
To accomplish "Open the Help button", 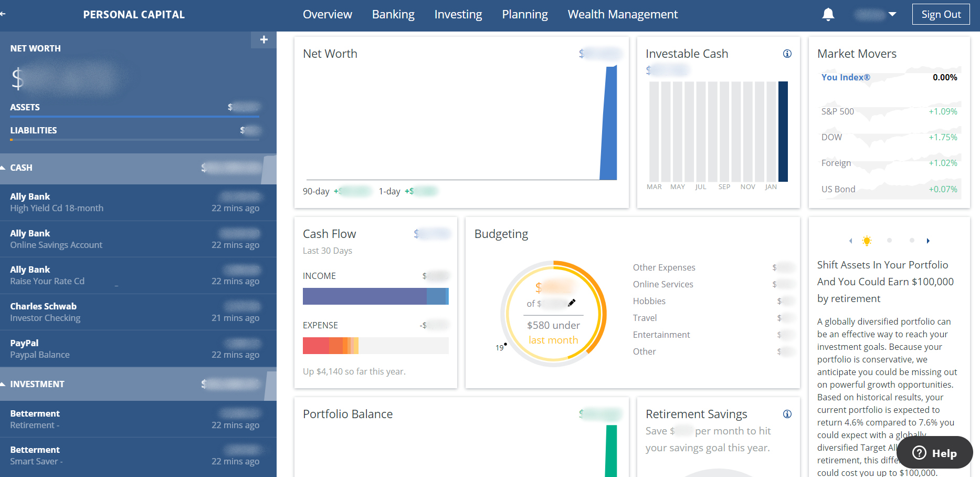I will click(935, 453).
